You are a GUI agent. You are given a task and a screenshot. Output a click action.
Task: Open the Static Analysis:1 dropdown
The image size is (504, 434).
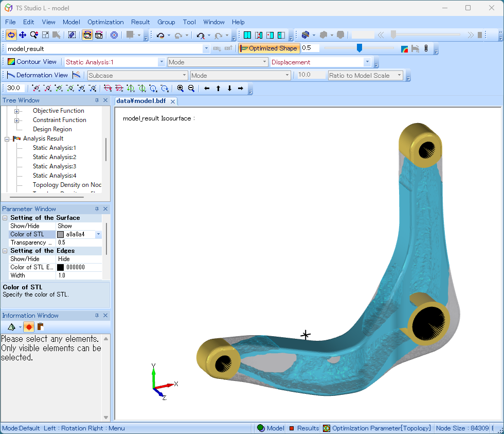(x=161, y=62)
